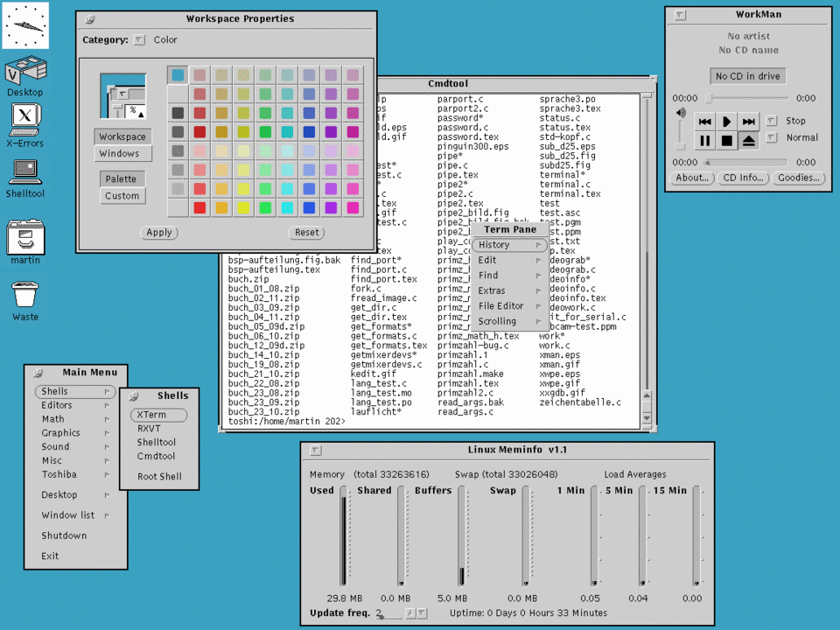Choose Cmdtool from the Shells menu
Screen dimensions: 840x630
(x=156, y=456)
